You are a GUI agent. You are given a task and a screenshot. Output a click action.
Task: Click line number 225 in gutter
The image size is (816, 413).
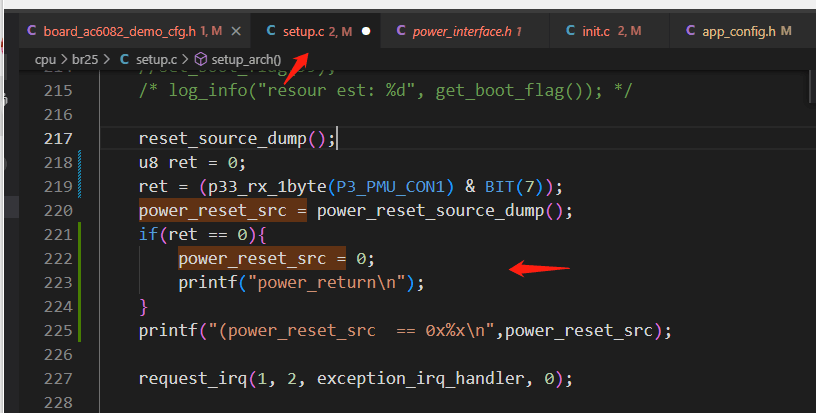click(58, 330)
